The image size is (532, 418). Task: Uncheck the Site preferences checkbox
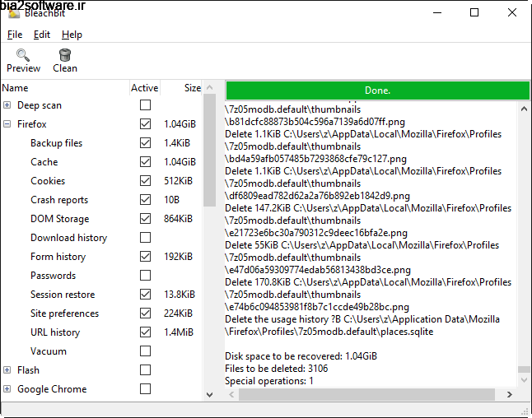click(145, 313)
